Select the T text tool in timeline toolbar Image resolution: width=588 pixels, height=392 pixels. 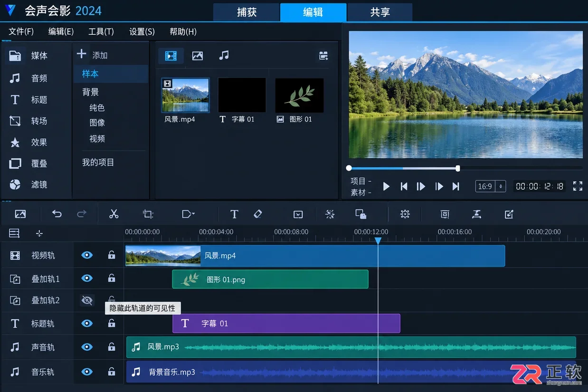[234, 214]
